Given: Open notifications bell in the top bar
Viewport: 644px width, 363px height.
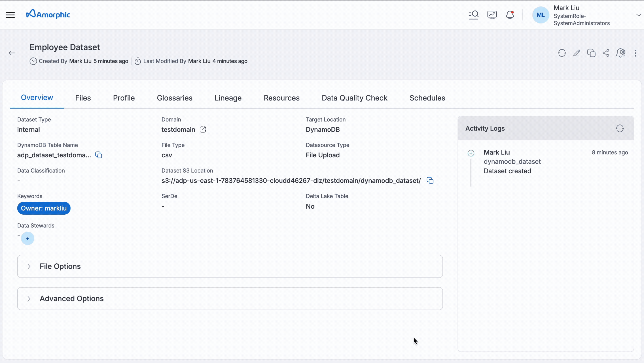Looking at the screenshot, I should tap(510, 15).
